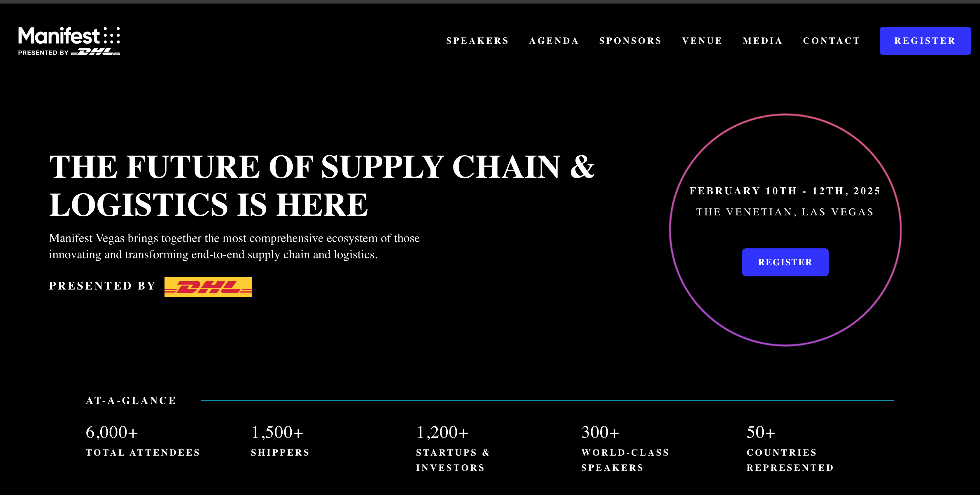The width and height of the screenshot is (980, 495).
Task: Open the Media page
Action: (x=762, y=41)
